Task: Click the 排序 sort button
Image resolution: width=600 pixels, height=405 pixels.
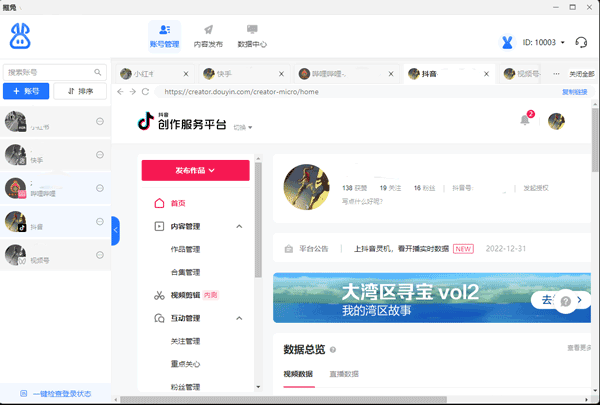Action: (80, 91)
